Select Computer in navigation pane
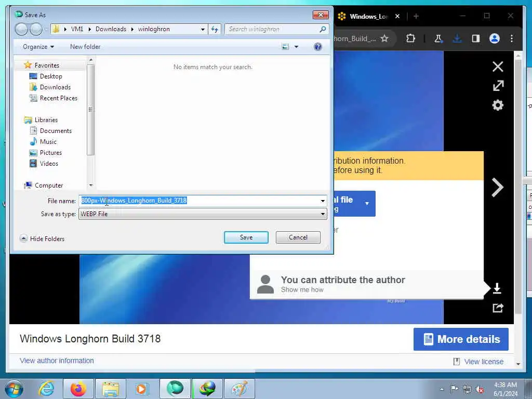 click(x=49, y=185)
